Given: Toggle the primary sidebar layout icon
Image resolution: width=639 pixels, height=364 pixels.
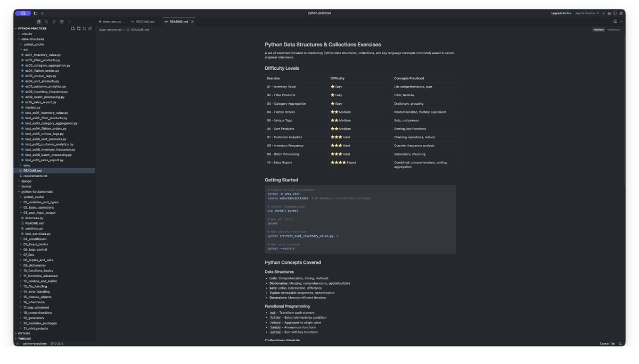Looking at the screenshot, I should [36, 13].
